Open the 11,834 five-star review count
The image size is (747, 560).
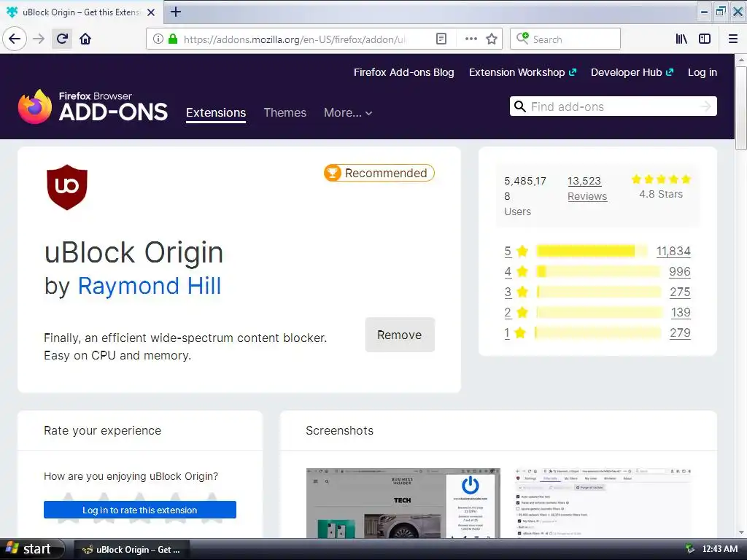point(673,251)
